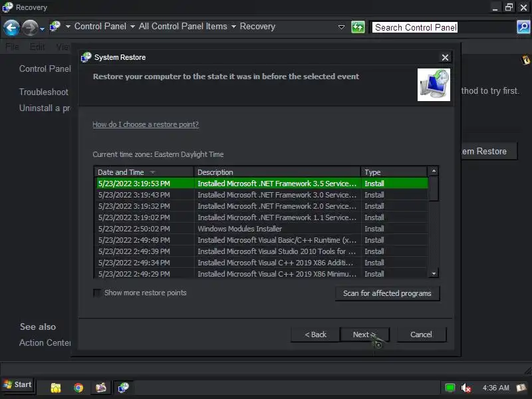Open Control Panel Home sidebar link
The width and height of the screenshot is (532, 399).
45,68
